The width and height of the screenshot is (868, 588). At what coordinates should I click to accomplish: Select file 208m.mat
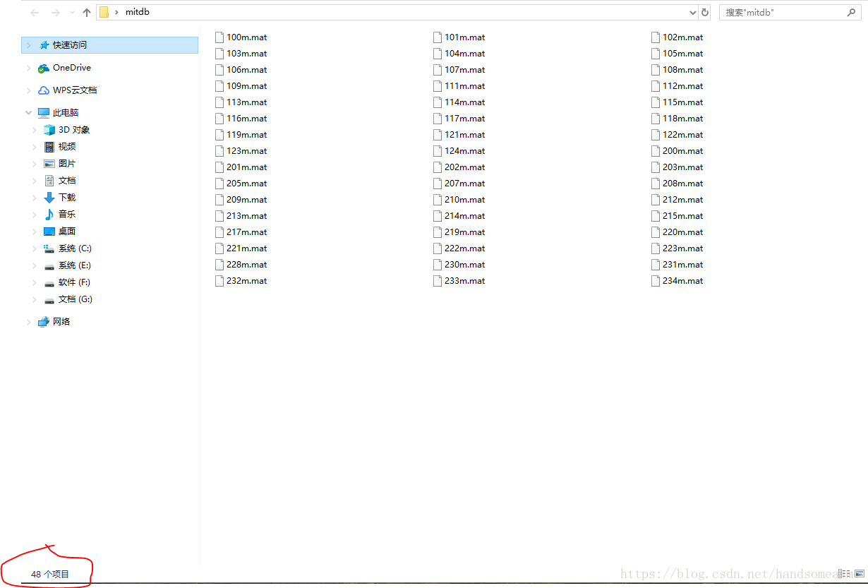pos(683,184)
